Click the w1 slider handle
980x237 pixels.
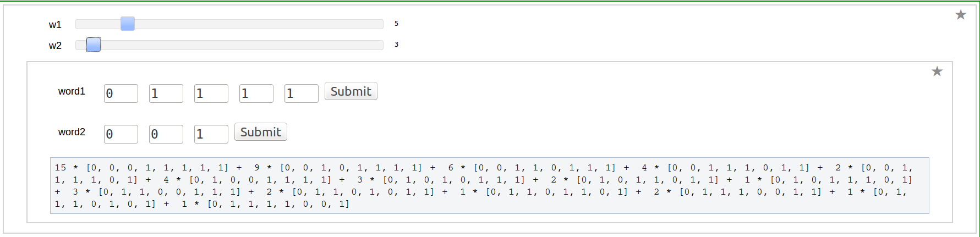point(128,24)
